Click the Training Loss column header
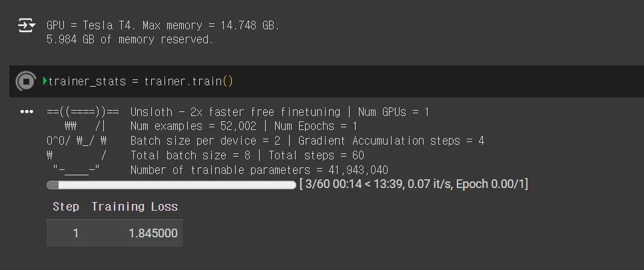Viewport: 644px width, 270px height. tap(135, 206)
